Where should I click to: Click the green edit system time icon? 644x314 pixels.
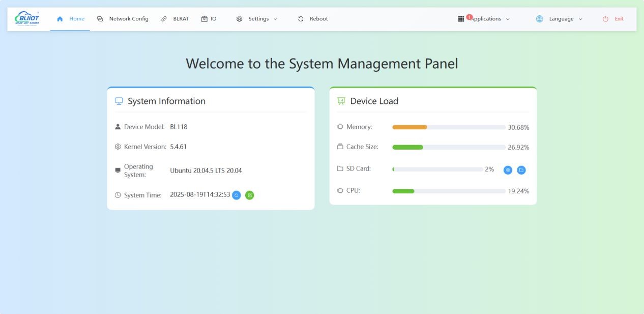(249, 195)
